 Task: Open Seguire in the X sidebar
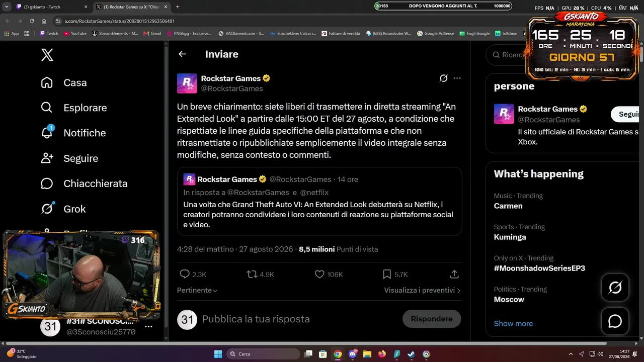click(x=69, y=158)
